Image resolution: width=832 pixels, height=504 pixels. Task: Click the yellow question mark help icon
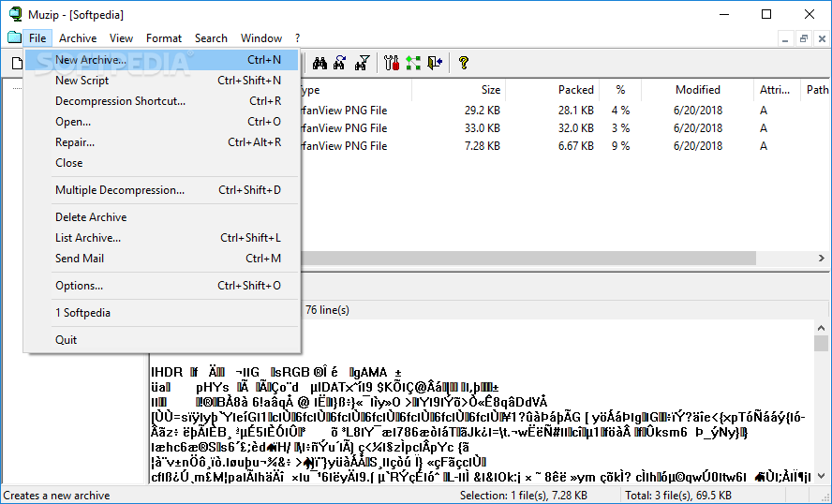click(x=463, y=63)
